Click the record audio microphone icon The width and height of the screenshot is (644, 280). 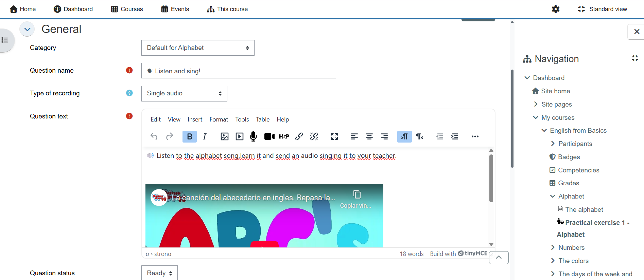click(253, 136)
